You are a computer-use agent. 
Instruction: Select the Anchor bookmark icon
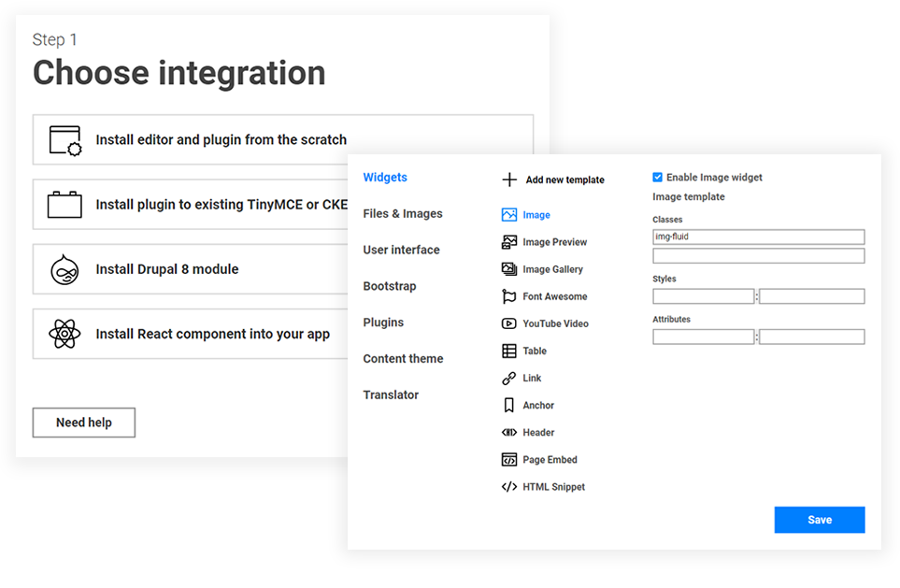509,406
